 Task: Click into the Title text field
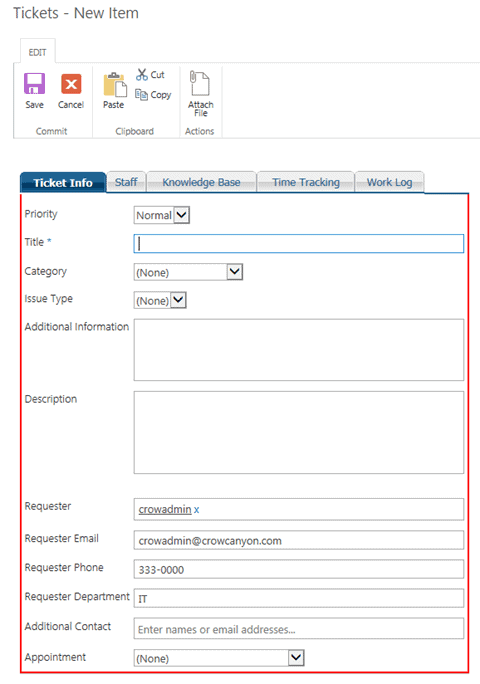(x=299, y=243)
